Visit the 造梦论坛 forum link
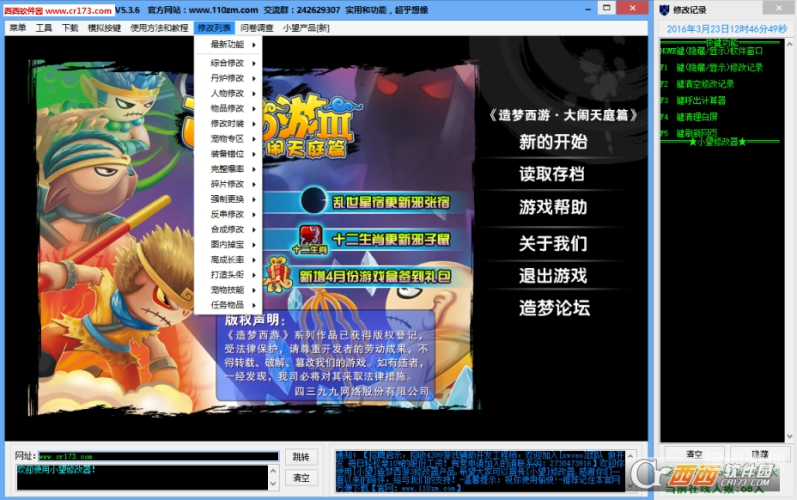Screen dimensions: 797x500 (x=555, y=308)
